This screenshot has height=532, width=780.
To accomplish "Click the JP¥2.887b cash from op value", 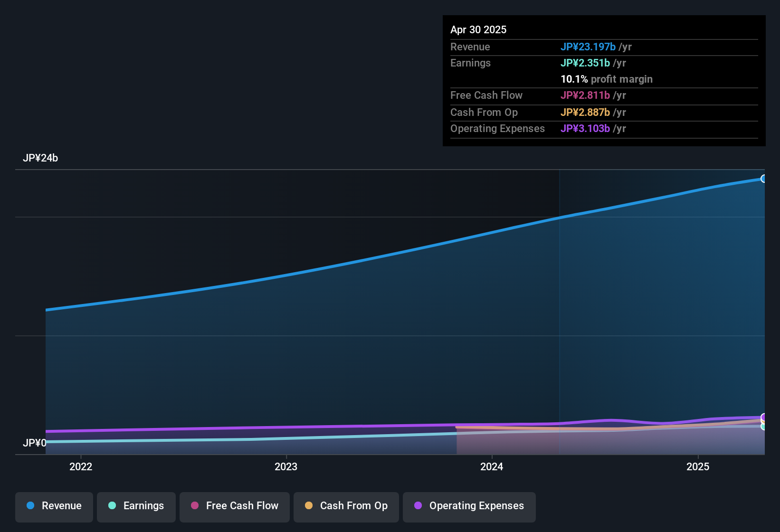I will [585, 112].
